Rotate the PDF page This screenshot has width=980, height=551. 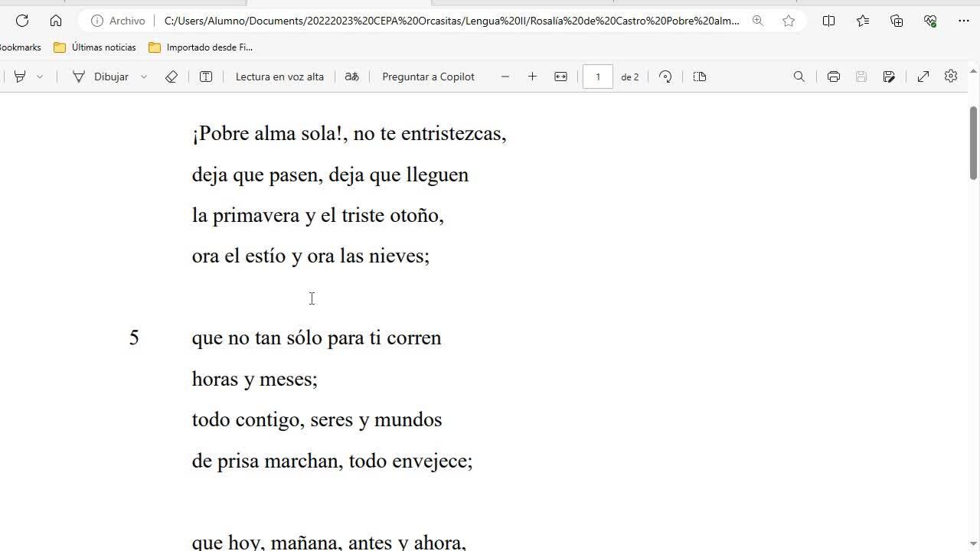[x=665, y=77]
